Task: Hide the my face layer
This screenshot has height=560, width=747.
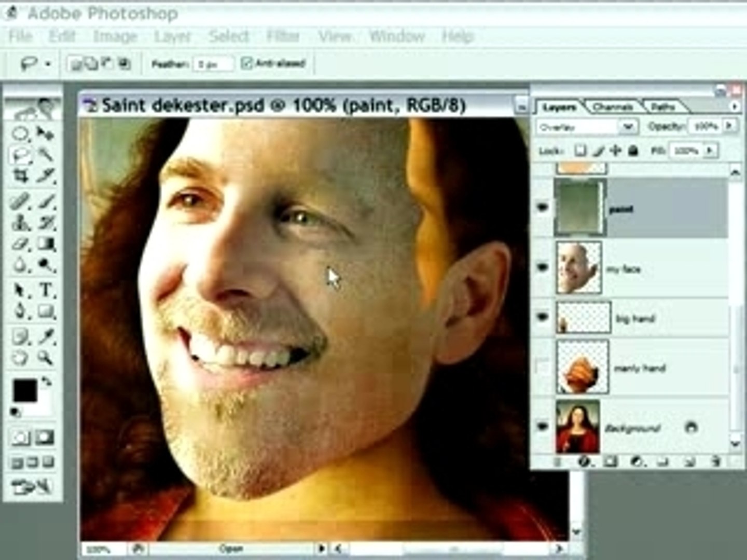Action: 543,268
